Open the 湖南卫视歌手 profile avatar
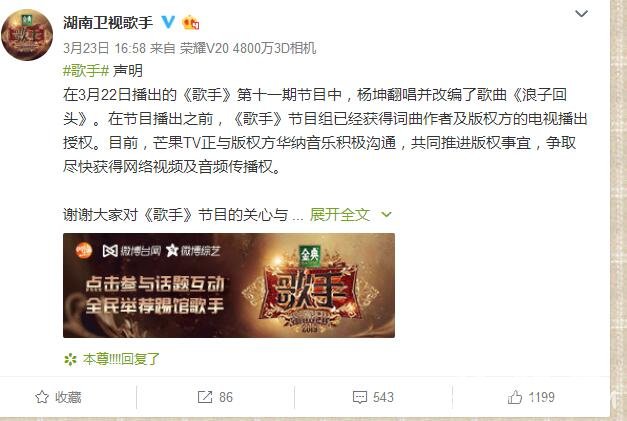The width and height of the screenshot is (627, 421). coord(27,35)
